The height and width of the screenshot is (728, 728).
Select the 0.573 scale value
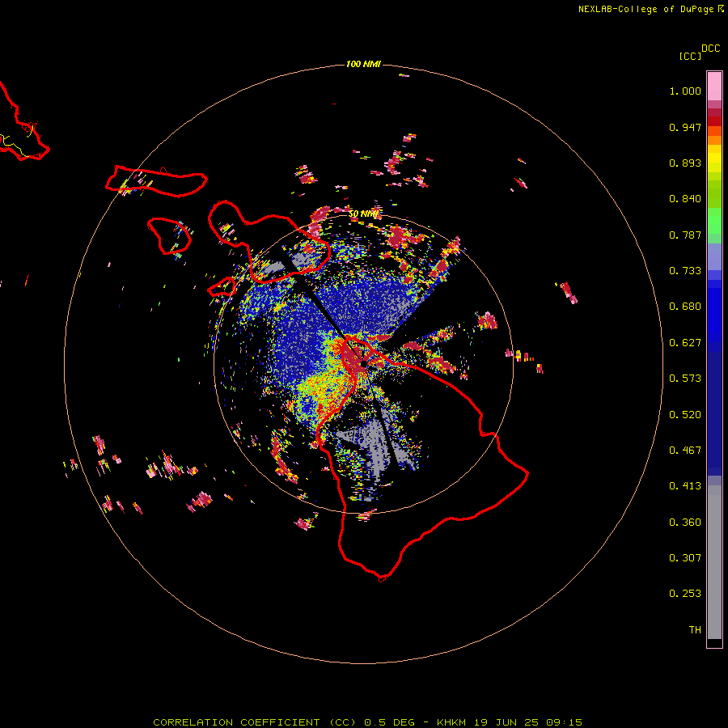tap(685, 379)
